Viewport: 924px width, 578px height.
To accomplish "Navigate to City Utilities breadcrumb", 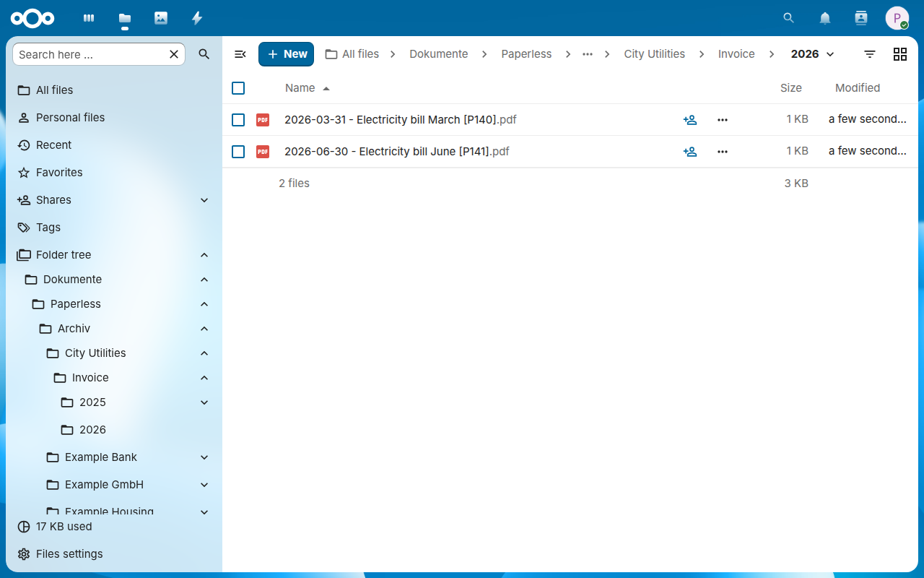I will (x=655, y=54).
